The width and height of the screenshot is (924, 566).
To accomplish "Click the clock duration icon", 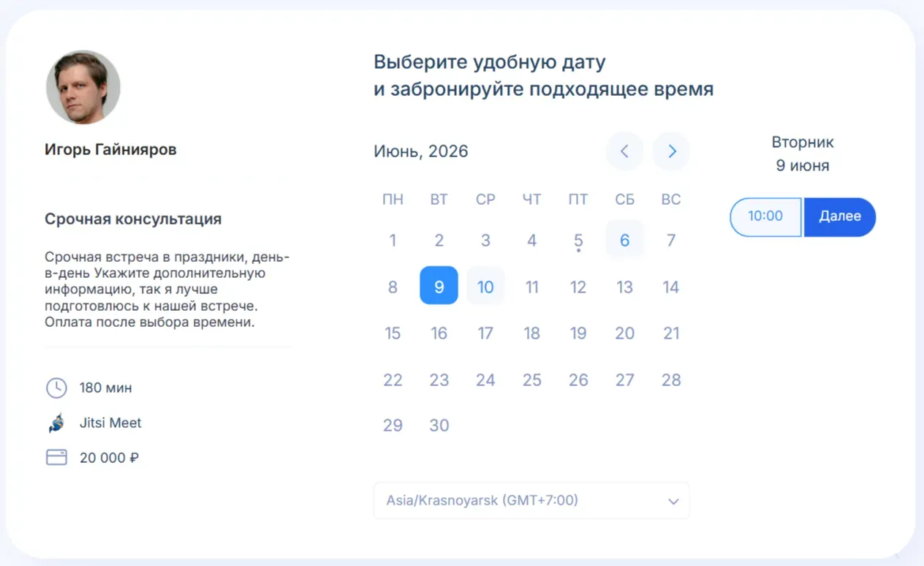I will point(56,388).
